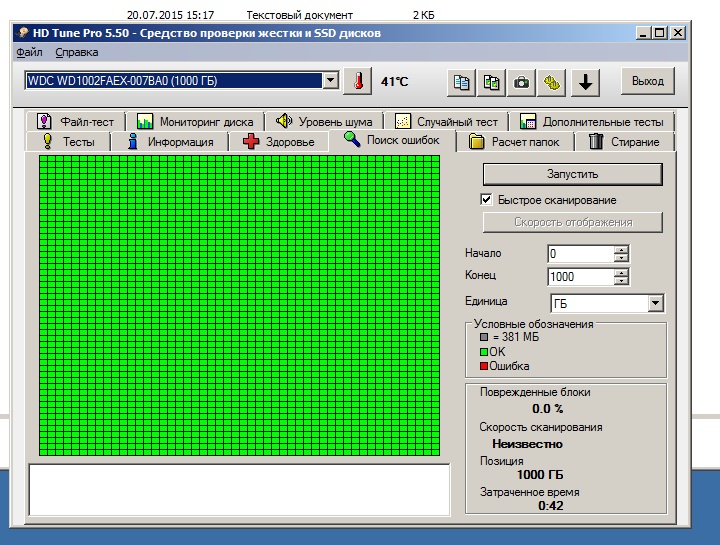Screen dimensions: 720x545
Task: Click the thermometer temperature icon
Action: point(358,82)
